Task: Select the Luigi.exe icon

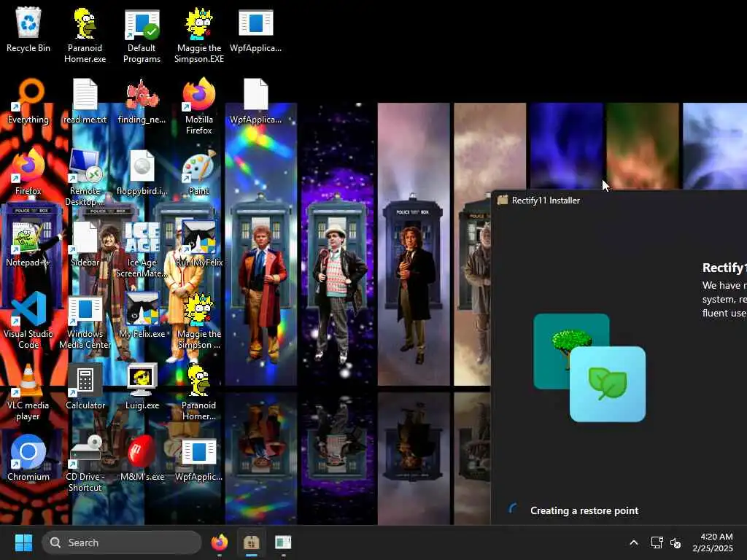Action: tap(142, 388)
